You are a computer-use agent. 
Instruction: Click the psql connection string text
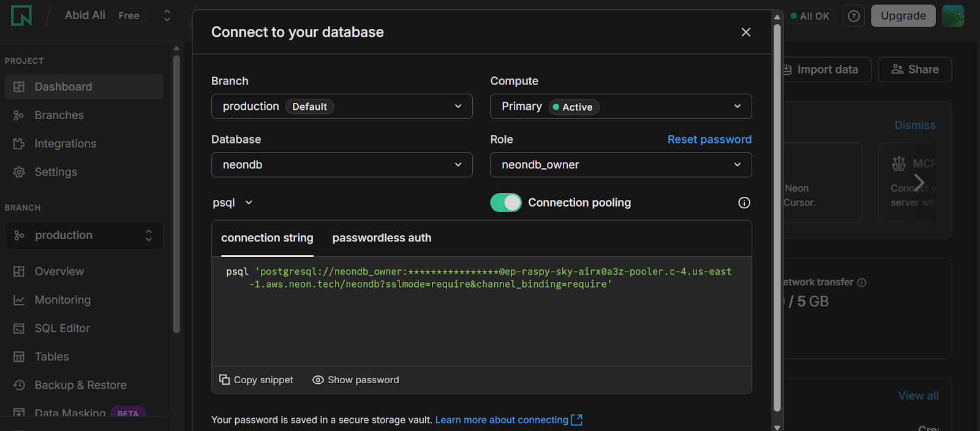pyautogui.click(x=479, y=278)
